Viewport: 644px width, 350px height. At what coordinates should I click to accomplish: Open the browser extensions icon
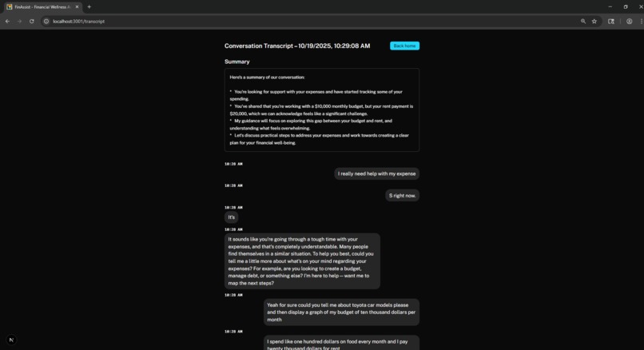[x=611, y=22]
